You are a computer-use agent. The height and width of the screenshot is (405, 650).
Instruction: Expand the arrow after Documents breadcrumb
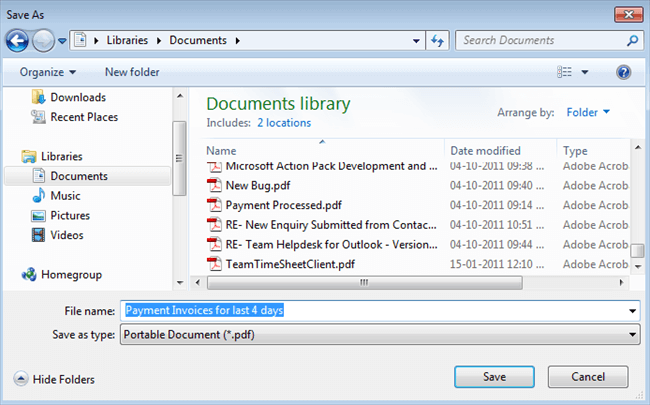click(x=238, y=41)
